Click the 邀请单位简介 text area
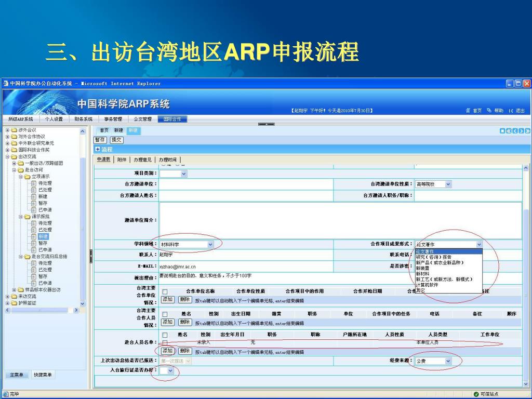532x399 pixels. 340,220
